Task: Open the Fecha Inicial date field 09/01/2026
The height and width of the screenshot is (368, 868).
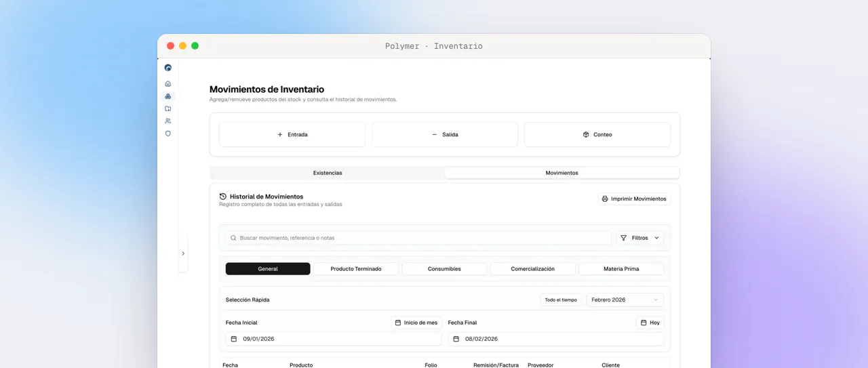Action: (x=334, y=339)
